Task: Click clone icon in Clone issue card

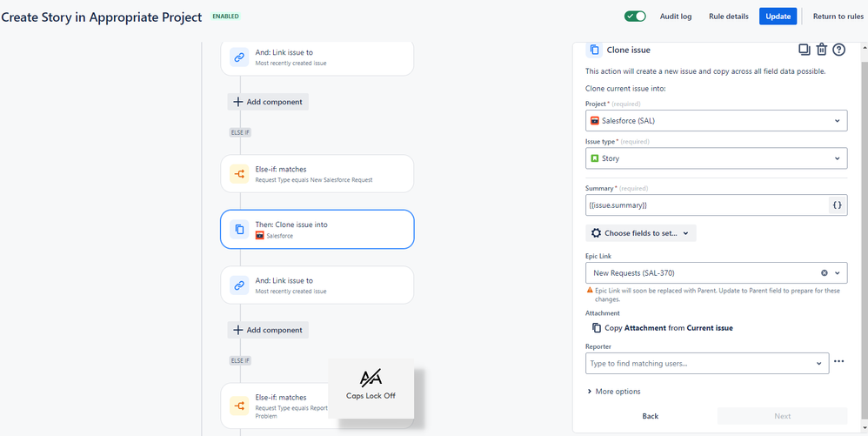Action: pyautogui.click(x=239, y=230)
